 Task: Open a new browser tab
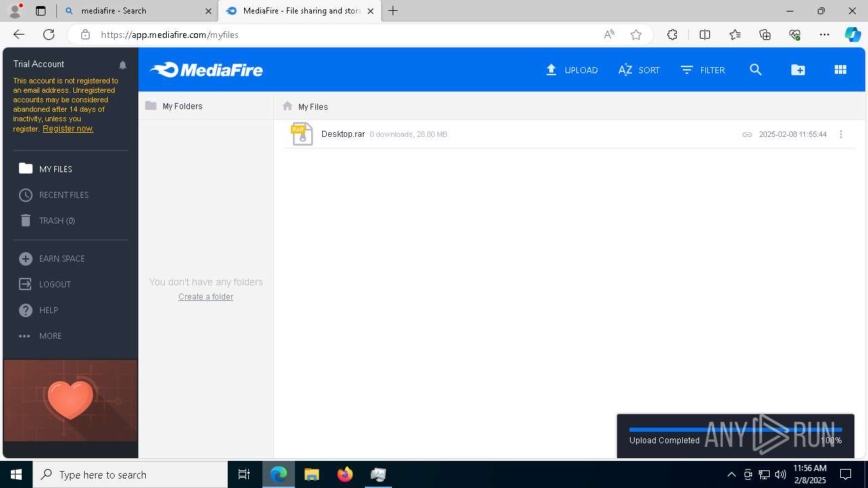[x=393, y=11]
